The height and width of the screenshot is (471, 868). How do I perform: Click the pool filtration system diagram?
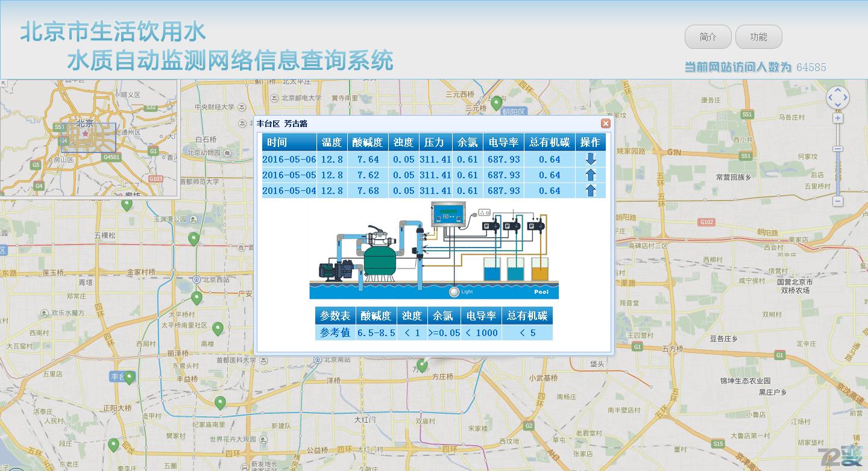(434, 252)
